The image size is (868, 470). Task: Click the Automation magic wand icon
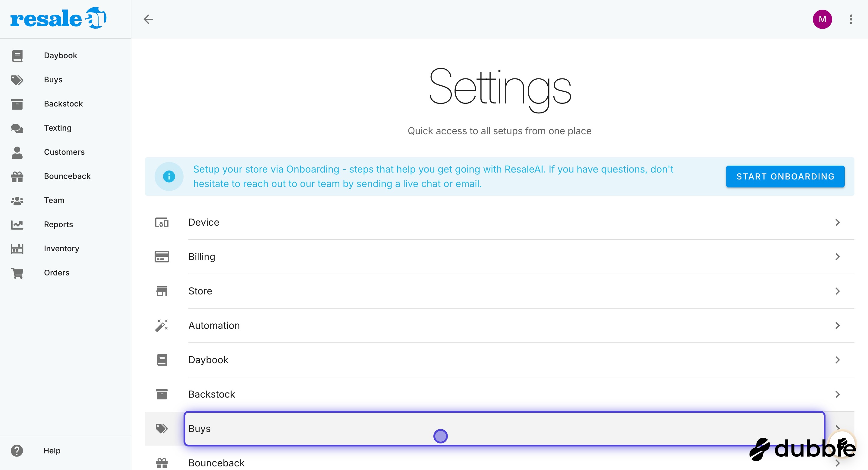tap(162, 326)
